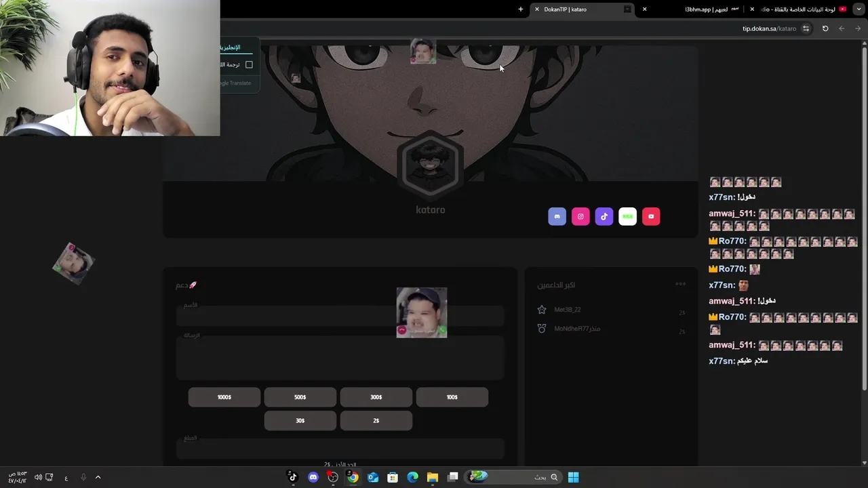The width and height of the screenshot is (868, 488).
Task: Tick the translate checkbox in Google Translate popup
Action: 249,64
